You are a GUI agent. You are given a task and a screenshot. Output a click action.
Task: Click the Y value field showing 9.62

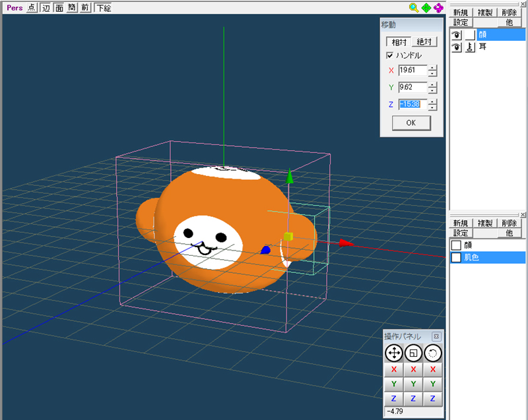[x=412, y=88]
